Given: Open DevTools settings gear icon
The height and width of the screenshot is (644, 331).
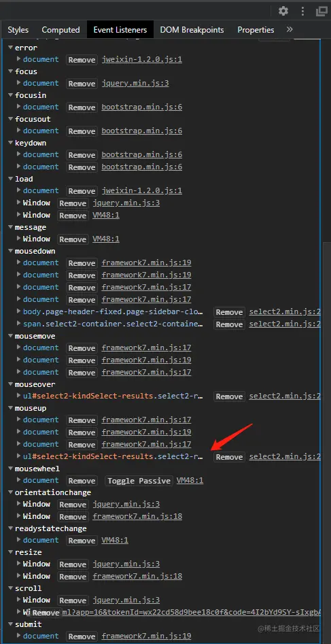Looking at the screenshot, I should [x=283, y=11].
